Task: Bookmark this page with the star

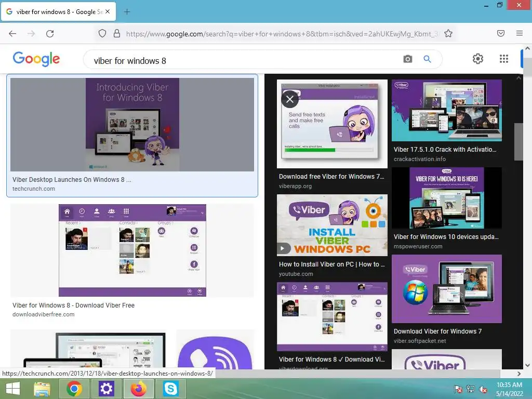Action: point(448,34)
